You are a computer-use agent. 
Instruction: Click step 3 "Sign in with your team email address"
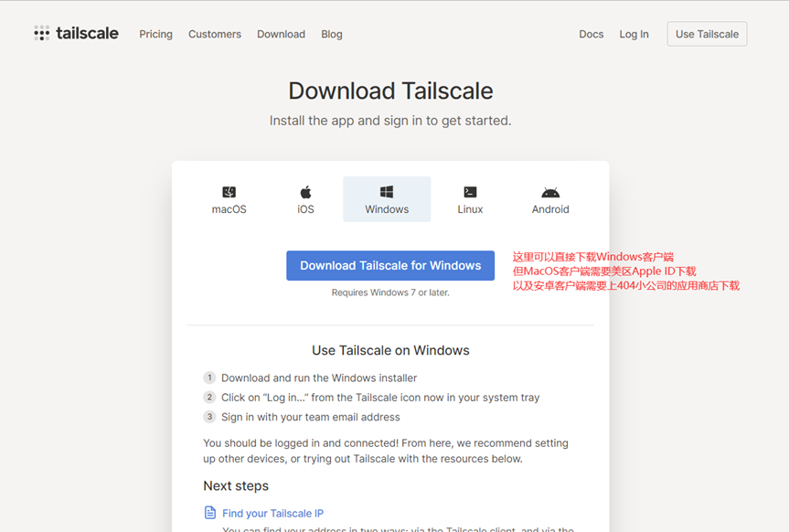point(311,417)
